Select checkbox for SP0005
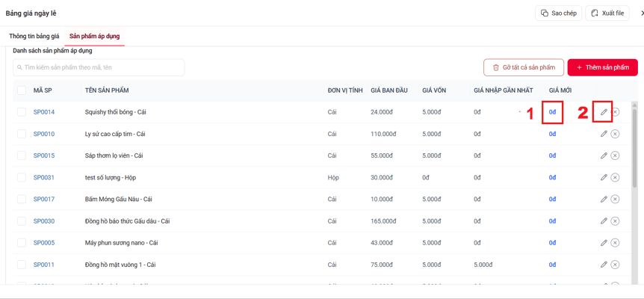This screenshot has height=299, width=644. 22,243
